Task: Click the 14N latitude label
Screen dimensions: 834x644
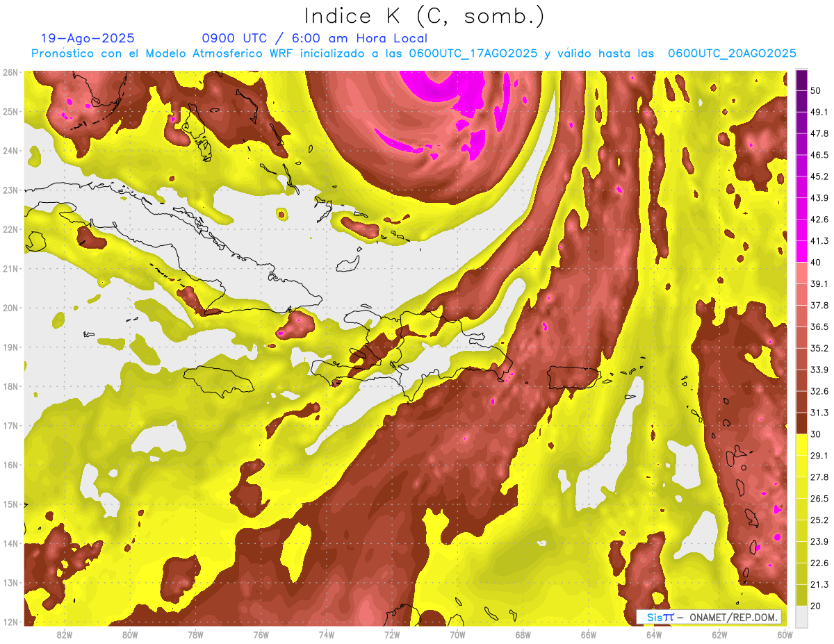Action: coord(10,543)
